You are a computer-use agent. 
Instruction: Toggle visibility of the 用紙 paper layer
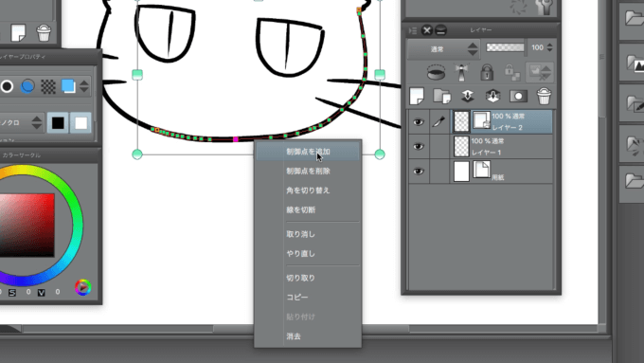[419, 172]
